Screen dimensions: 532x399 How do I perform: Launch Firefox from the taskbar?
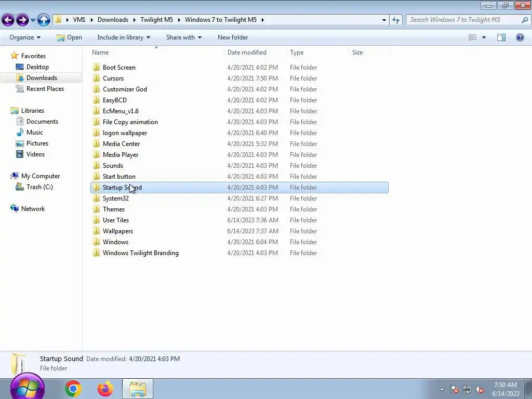pyautogui.click(x=105, y=389)
